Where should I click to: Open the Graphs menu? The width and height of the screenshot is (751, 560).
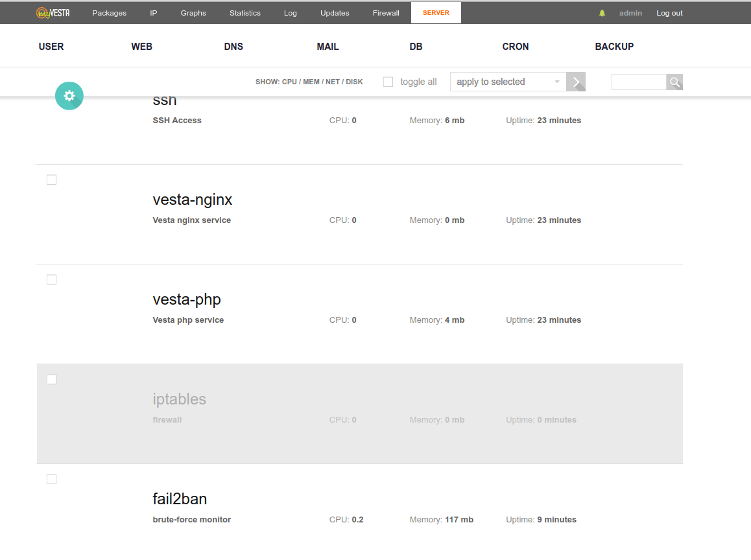(193, 13)
